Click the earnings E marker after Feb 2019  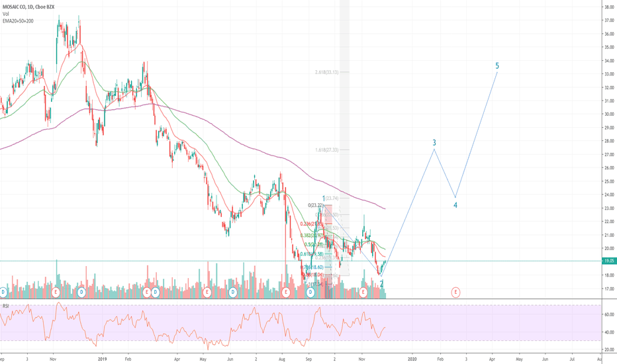[147, 292]
